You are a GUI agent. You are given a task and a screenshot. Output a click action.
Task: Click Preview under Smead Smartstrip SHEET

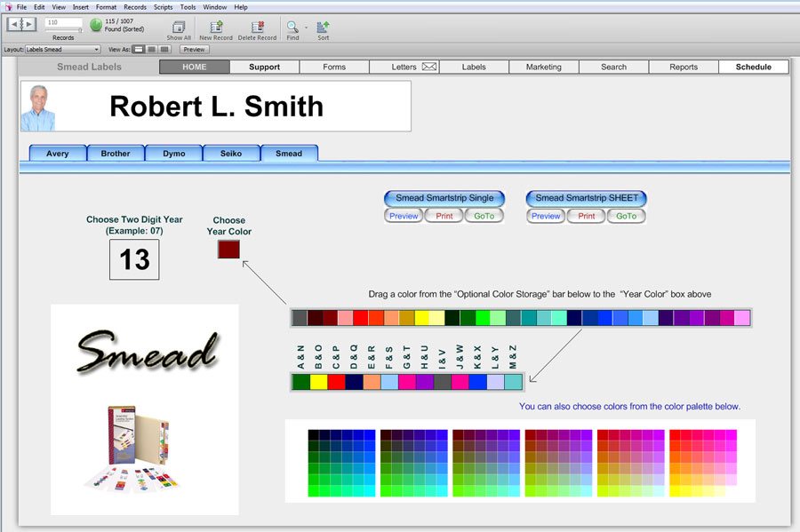[546, 216]
